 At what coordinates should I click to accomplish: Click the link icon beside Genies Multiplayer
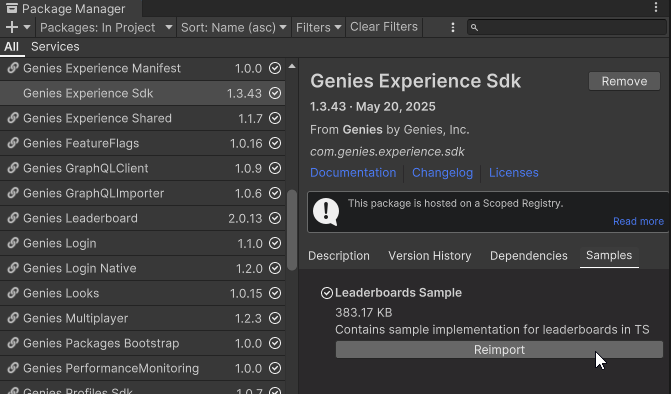(x=13, y=317)
